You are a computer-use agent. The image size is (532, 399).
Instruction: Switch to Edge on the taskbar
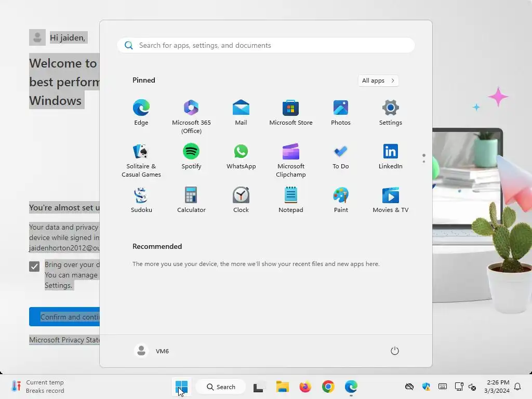coord(351,387)
